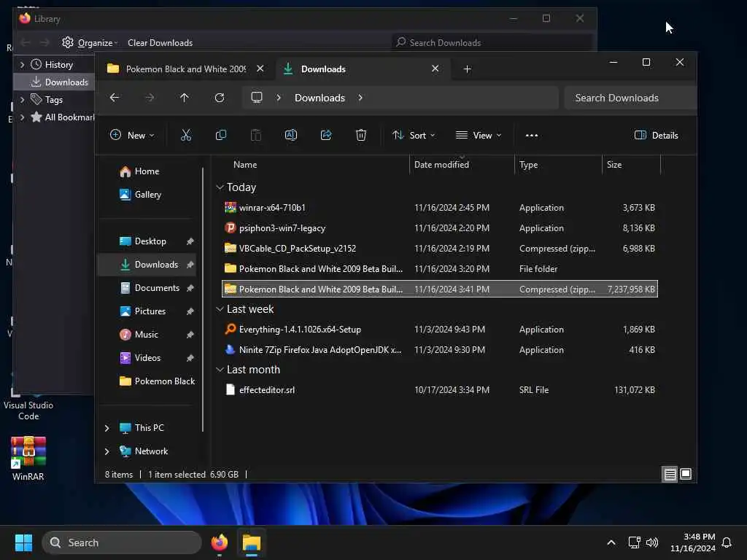Open the View dropdown menu

[479, 135]
